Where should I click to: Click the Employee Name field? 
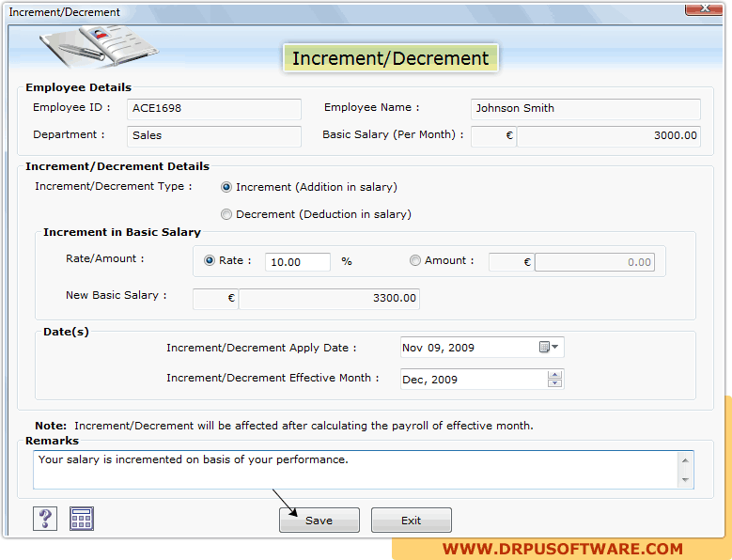585,109
